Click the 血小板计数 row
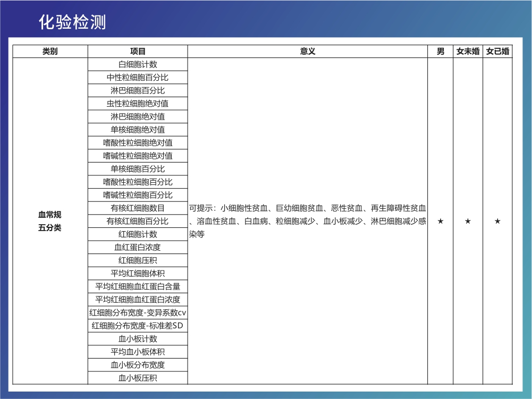 [x=138, y=338]
